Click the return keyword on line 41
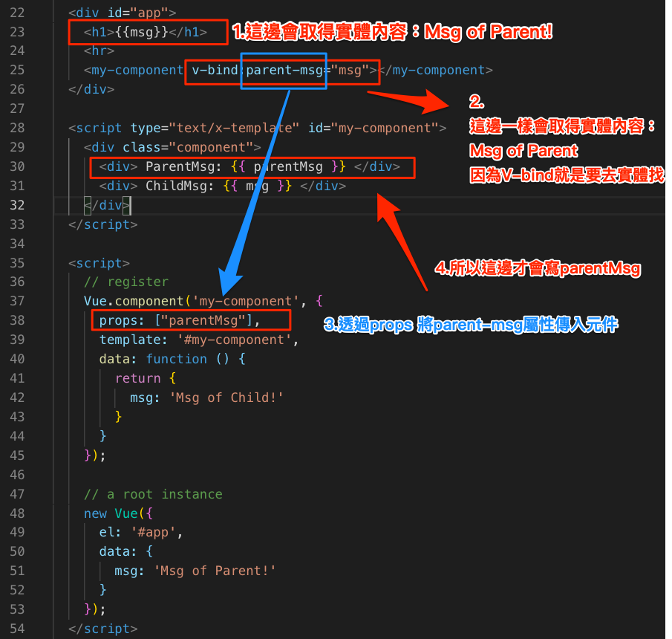The height and width of the screenshot is (639, 672). 137,378
